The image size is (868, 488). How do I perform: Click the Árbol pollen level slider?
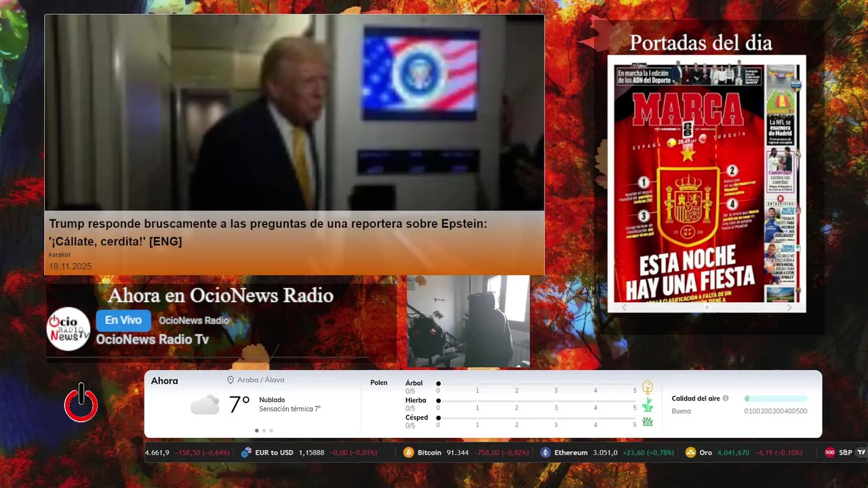(536, 384)
